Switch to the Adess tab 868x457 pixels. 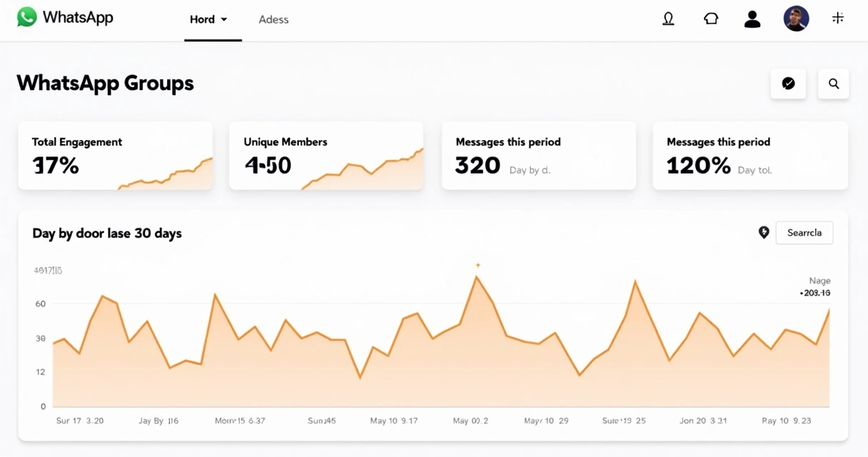273,20
